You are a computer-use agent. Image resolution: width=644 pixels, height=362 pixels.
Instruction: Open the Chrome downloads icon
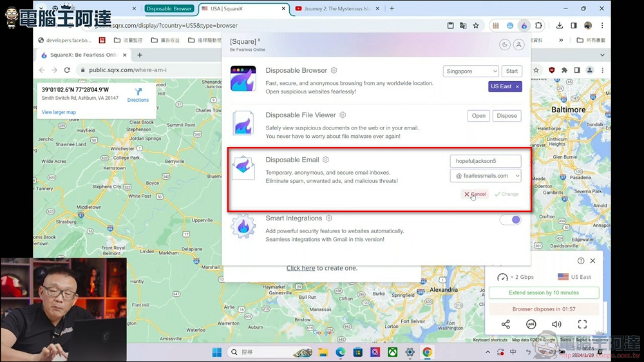[560, 26]
